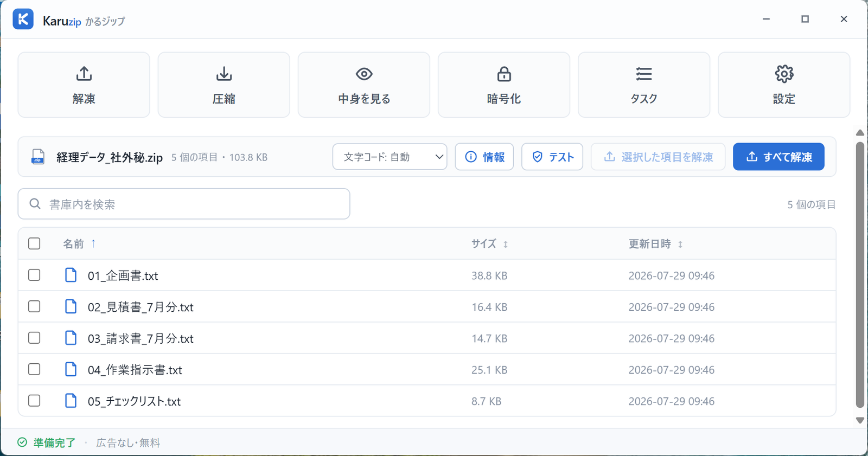Select file name 01_企画書.txt
The width and height of the screenshot is (868, 456).
[123, 275]
